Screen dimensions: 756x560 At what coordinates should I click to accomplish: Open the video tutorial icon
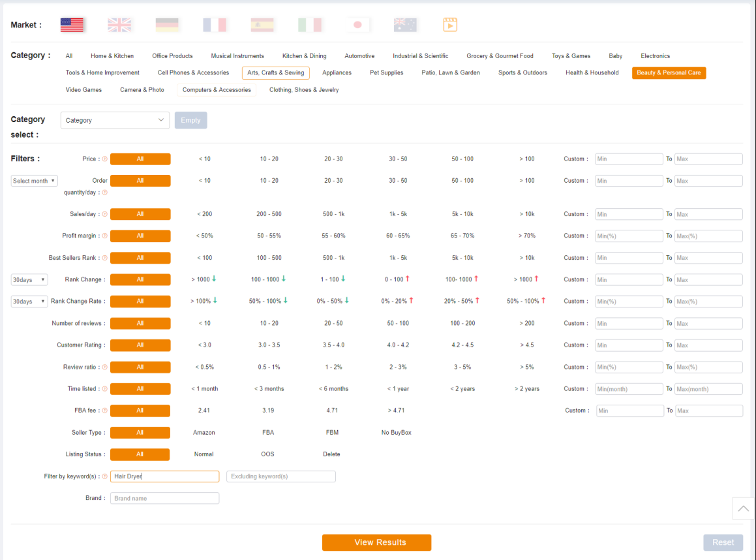click(450, 25)
